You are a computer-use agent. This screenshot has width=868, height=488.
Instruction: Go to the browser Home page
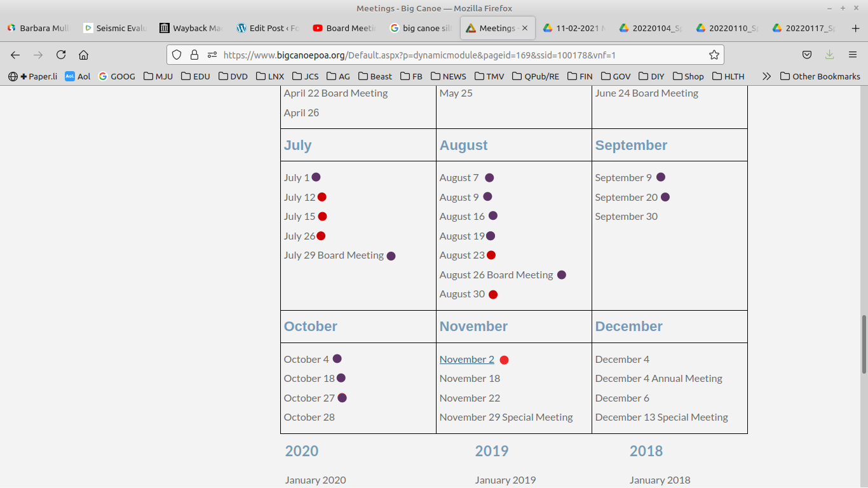point(83,55)
